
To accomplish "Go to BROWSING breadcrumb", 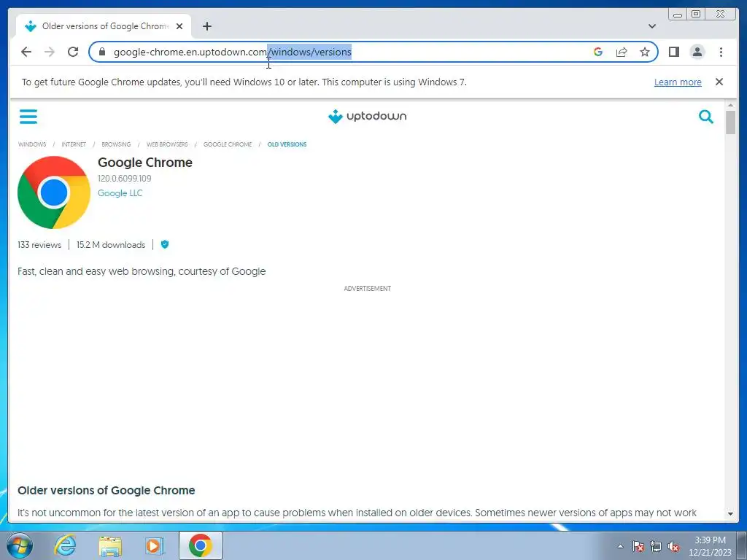I will pyautogui.click(x=116, y=144).
